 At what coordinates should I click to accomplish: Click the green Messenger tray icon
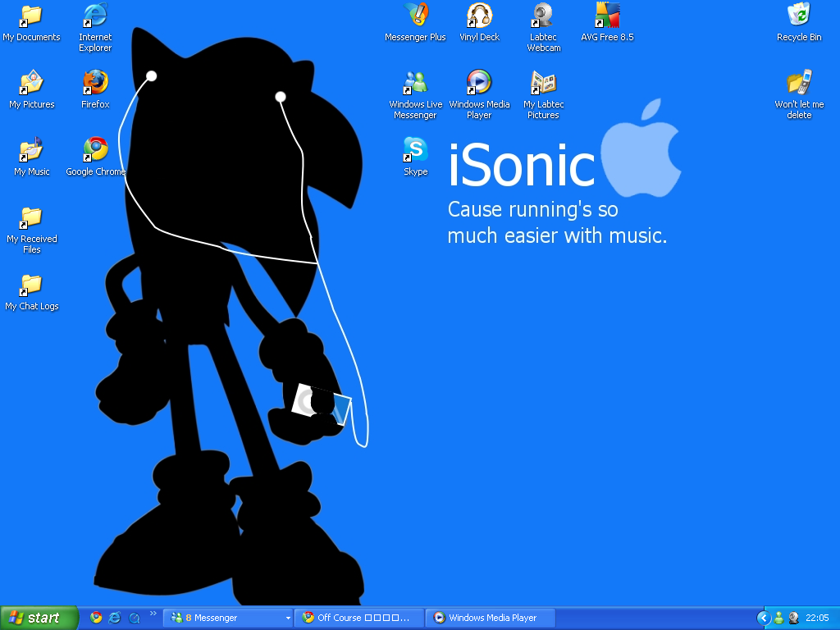pos(779,618)
